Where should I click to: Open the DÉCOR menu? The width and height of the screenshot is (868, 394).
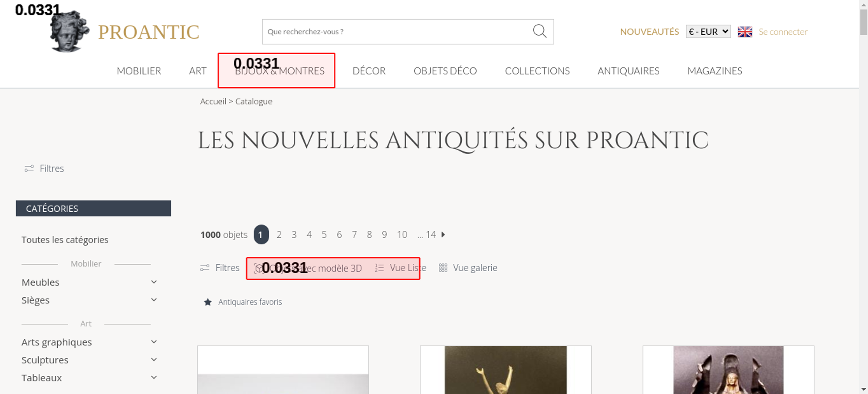[369, 71]
